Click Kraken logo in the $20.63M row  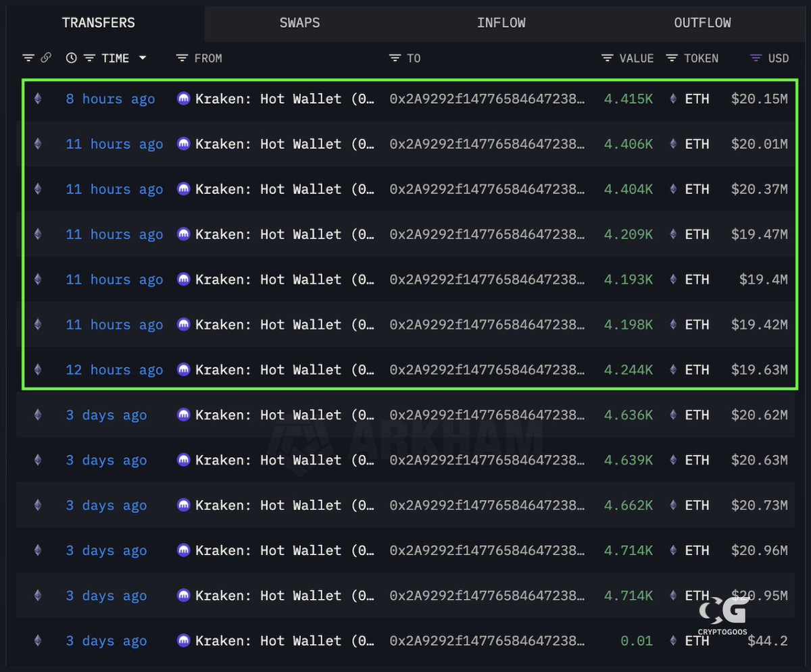pos(184,460)
